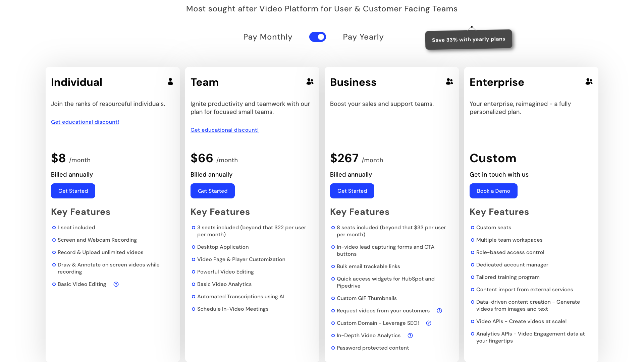
Task: Click Get Started on Business plan
Action: point(352,191)
